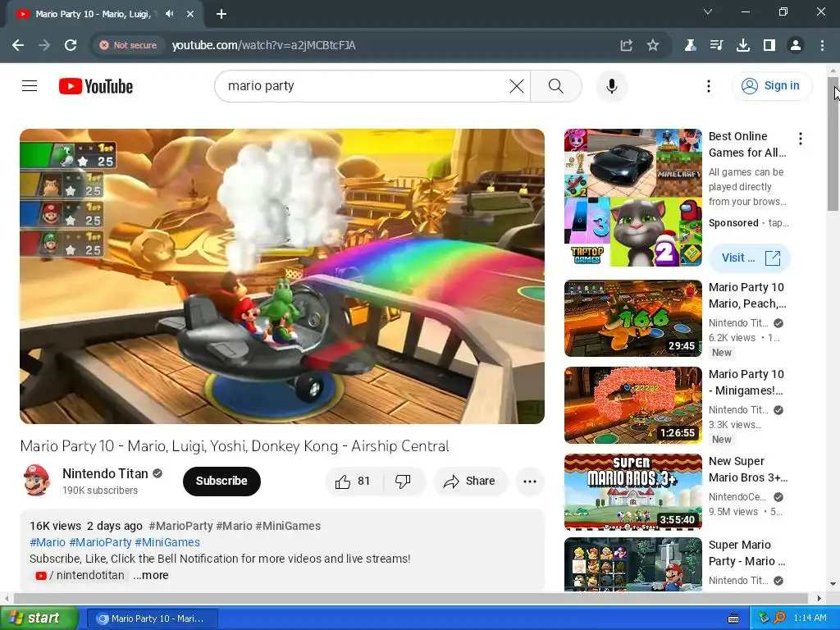Image resolution: width=840 pixels, height=630 pixels.
Task: Clear the search box with X
Action: point(517,86)
